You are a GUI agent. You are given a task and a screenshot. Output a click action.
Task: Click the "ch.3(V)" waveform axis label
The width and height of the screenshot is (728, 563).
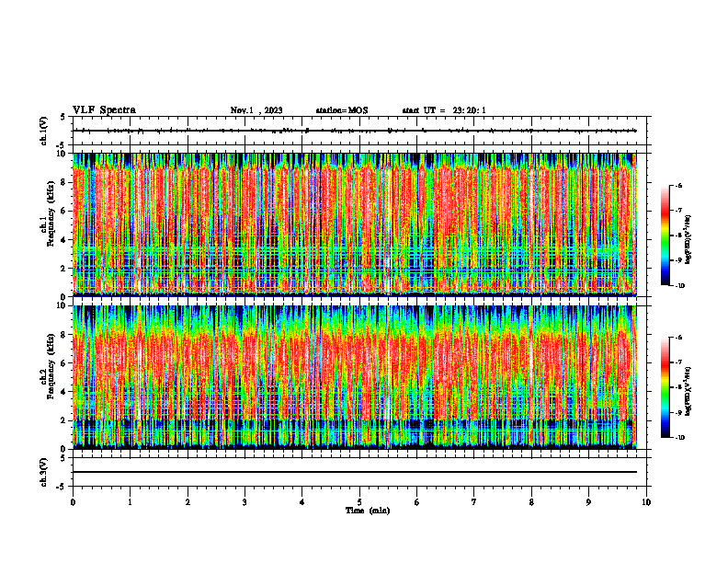coord(43,472)
